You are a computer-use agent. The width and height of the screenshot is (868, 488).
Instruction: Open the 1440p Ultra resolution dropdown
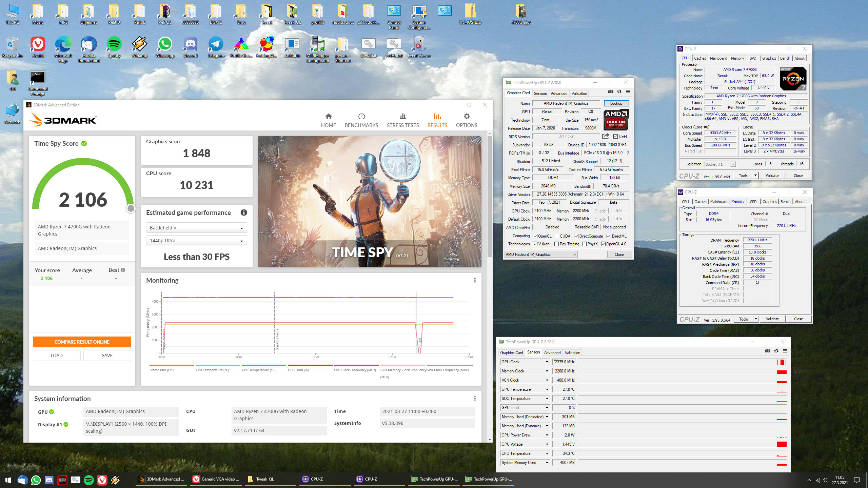(x=196, y=241)
